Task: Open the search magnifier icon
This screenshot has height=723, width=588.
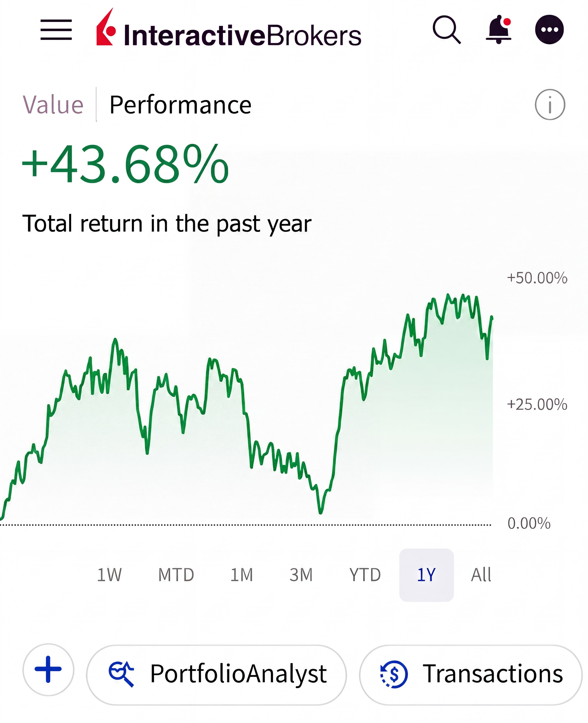Action: pos(447,30)
